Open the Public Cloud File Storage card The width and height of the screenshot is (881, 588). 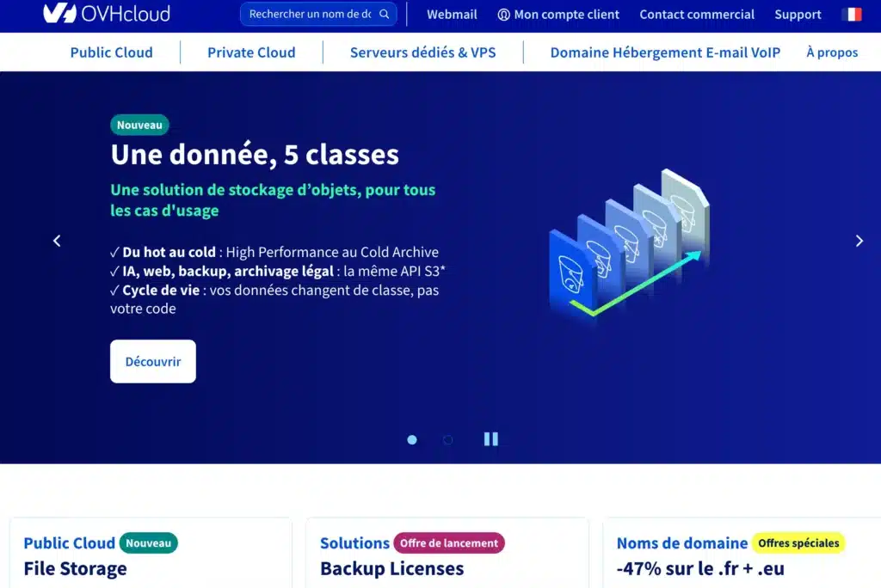tap(151, 553)
